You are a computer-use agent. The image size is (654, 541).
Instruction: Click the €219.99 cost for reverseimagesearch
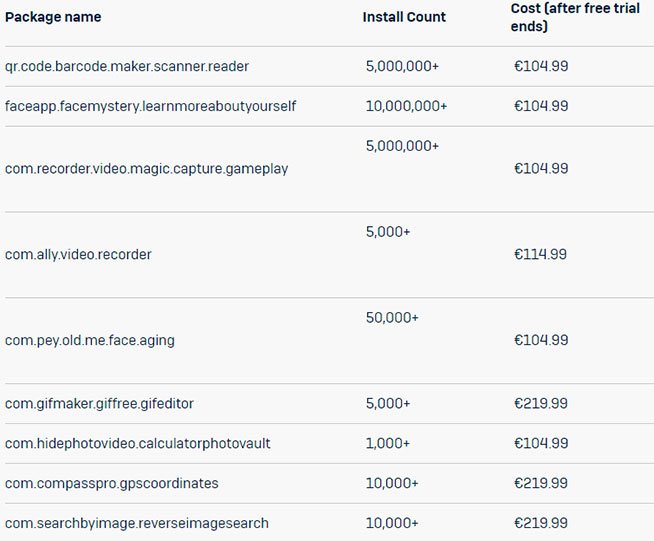click(541, 523)
